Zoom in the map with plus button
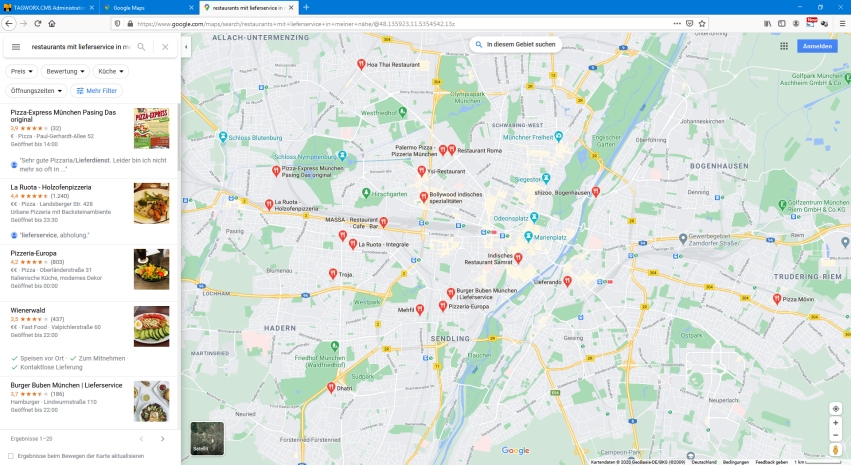Screen dimensions: 851x465 coord(835,423)
